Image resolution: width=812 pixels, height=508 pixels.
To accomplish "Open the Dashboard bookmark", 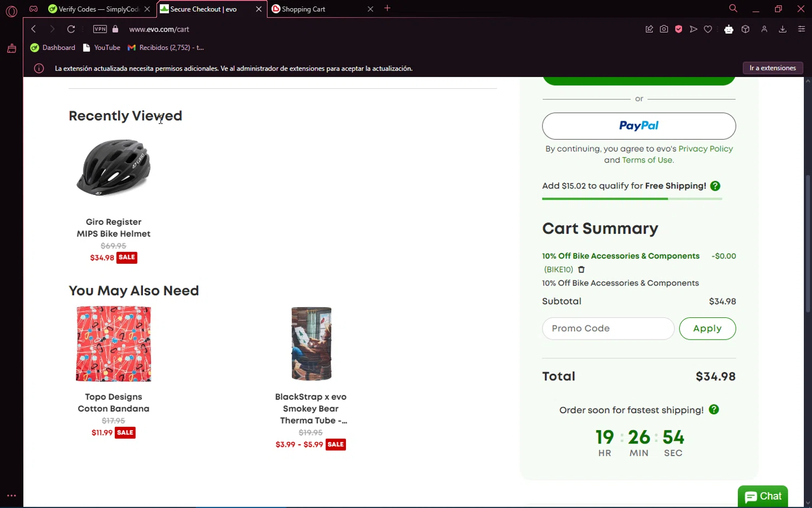I will click(53, 48).
